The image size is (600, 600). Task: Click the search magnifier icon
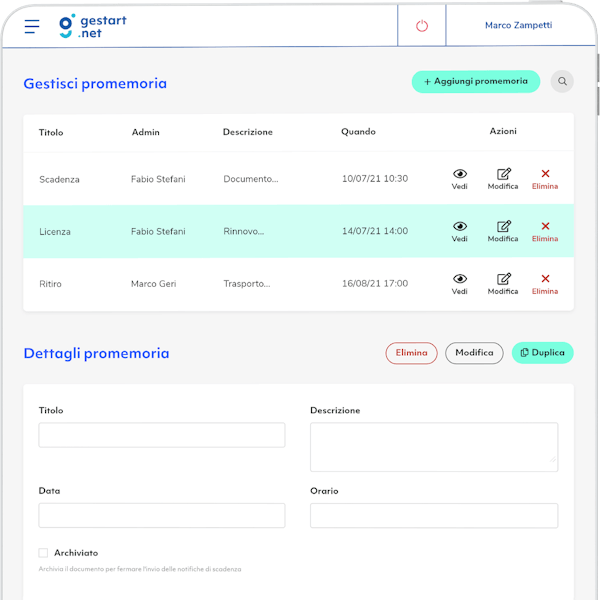pos(562,82)
